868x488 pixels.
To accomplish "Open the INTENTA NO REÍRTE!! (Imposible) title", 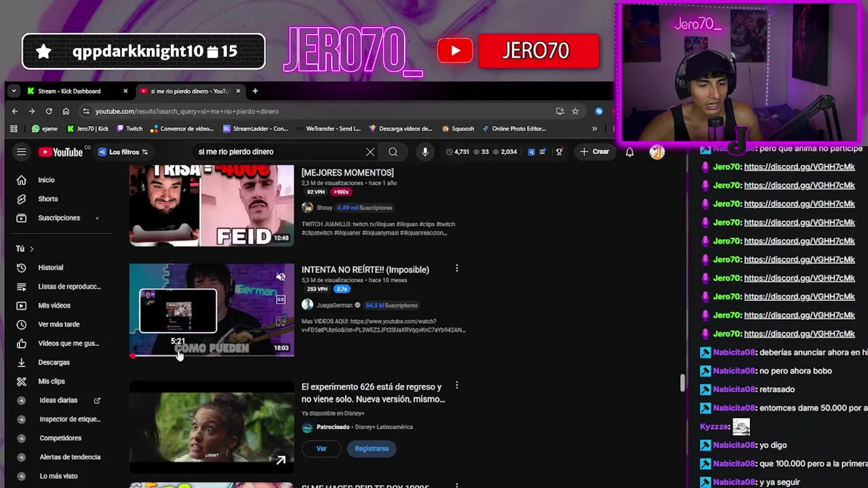I will point(365,270).
